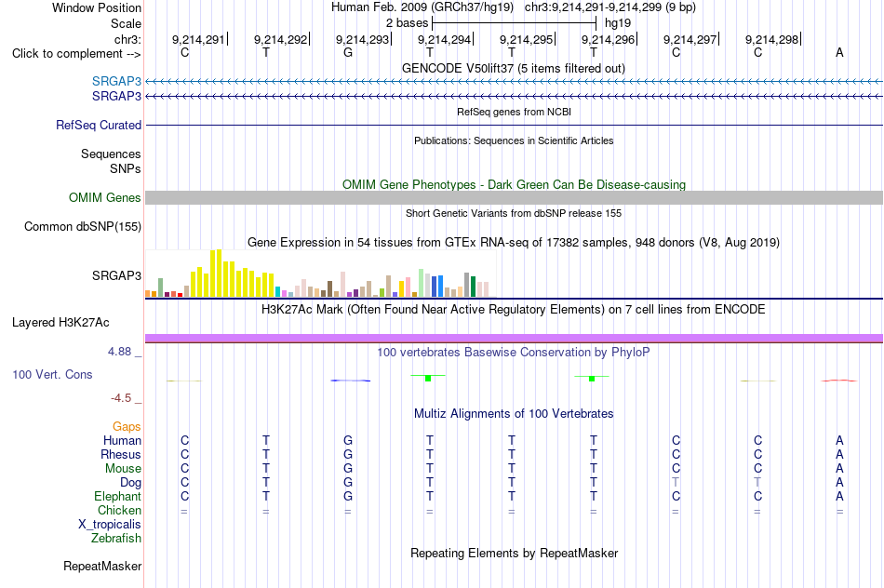884x588 pixels.
Task: Click the red PhyloP mark under base A
Action: [x=839, y=381]
